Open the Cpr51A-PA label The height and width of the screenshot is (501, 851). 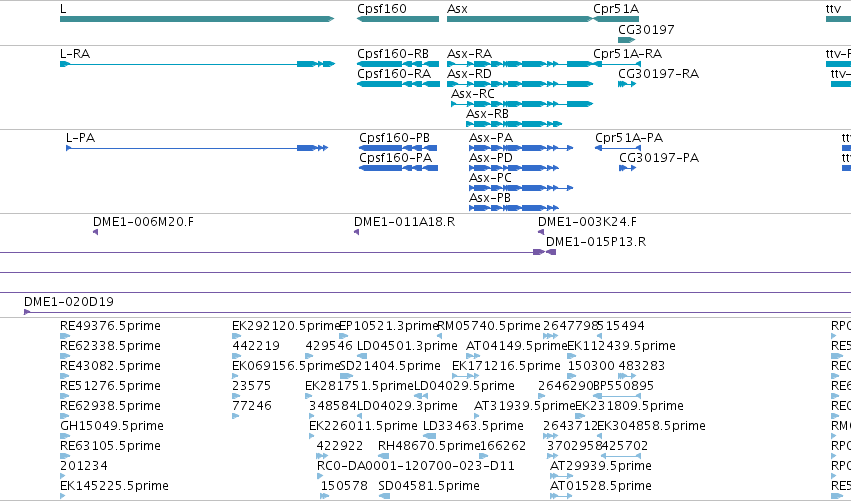pos(629,138)
